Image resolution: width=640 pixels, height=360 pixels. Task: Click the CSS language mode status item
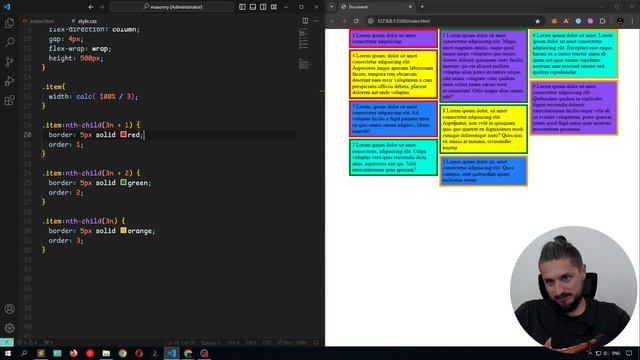coord(267,342)
